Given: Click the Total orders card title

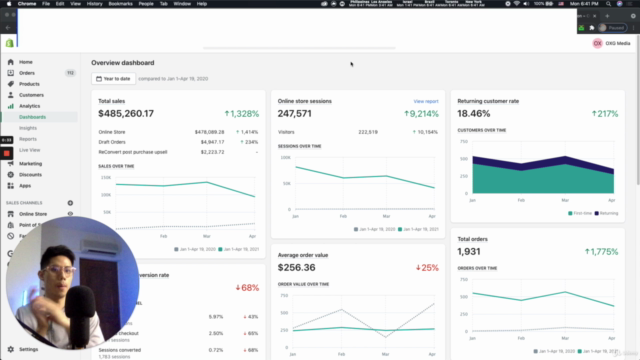Looking at the screenshot, I should pyautogui.click(x=472, y=239).
